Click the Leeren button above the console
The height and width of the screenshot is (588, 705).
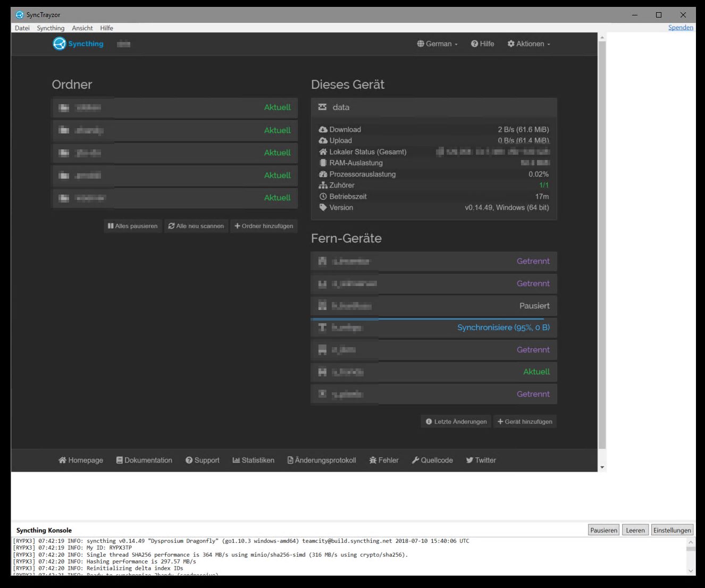click(x=635, y=530)
